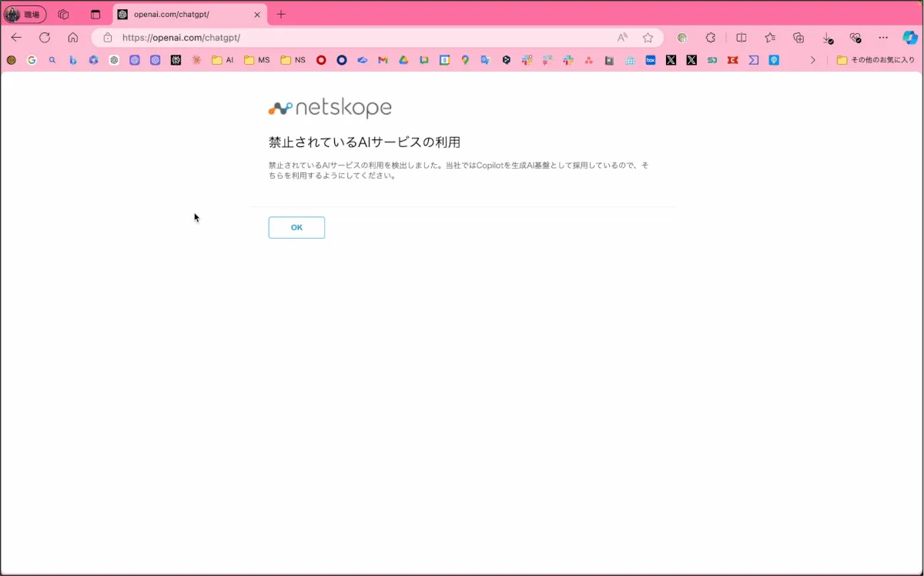Open the Google Calendar bookmark
The width and height of the screenshot is (924, 576).
point(444,60)
